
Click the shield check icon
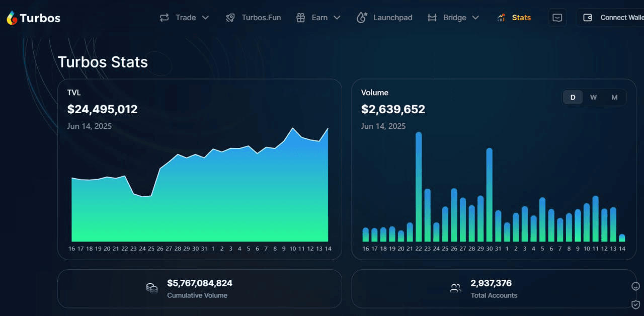635,304
